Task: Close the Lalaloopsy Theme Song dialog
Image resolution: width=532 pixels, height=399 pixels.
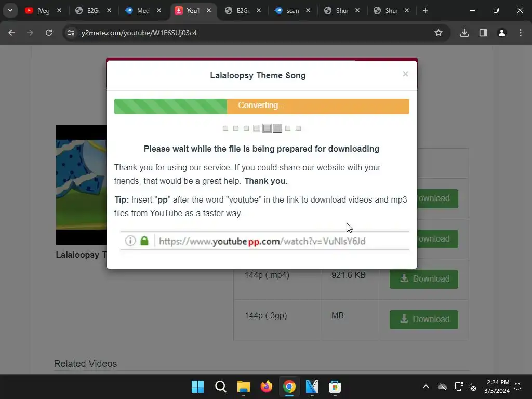Action: [405, 74]
